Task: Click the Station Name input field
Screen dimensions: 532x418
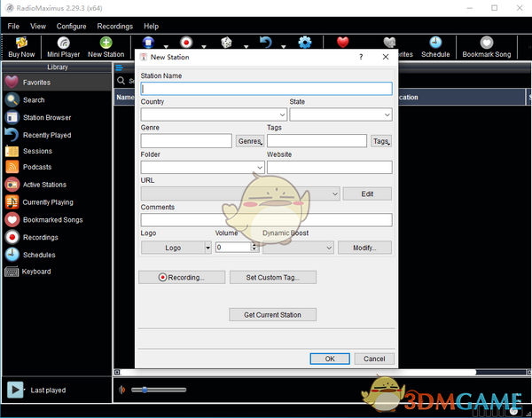Action: coord(266,89)
